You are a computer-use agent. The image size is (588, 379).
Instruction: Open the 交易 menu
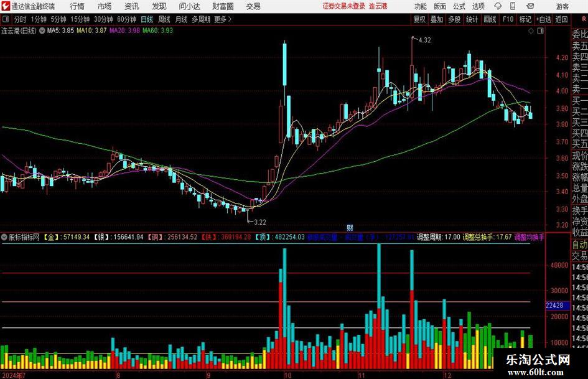253,6
